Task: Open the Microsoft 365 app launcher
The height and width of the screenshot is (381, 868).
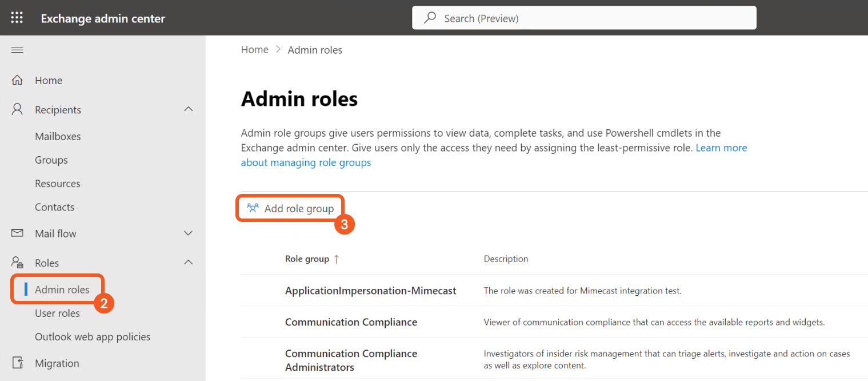Action: point(17,17)
